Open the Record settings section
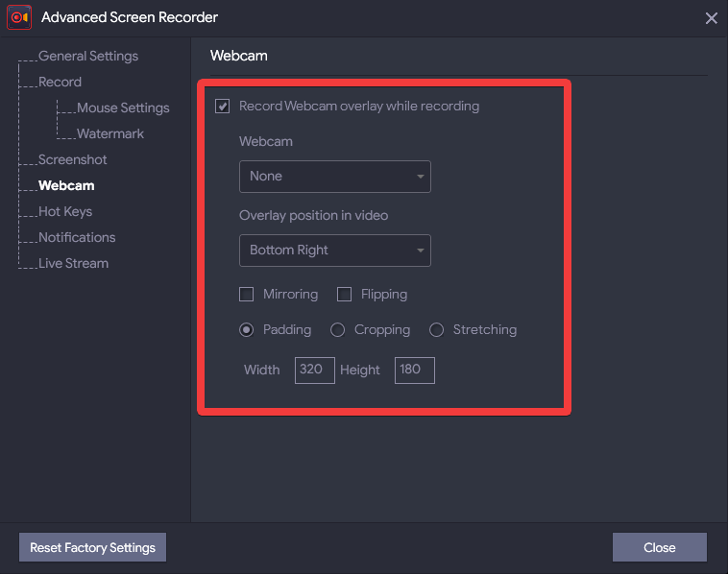Image resolution: width=728 pixels, height=574 pixels. [60, 82]
